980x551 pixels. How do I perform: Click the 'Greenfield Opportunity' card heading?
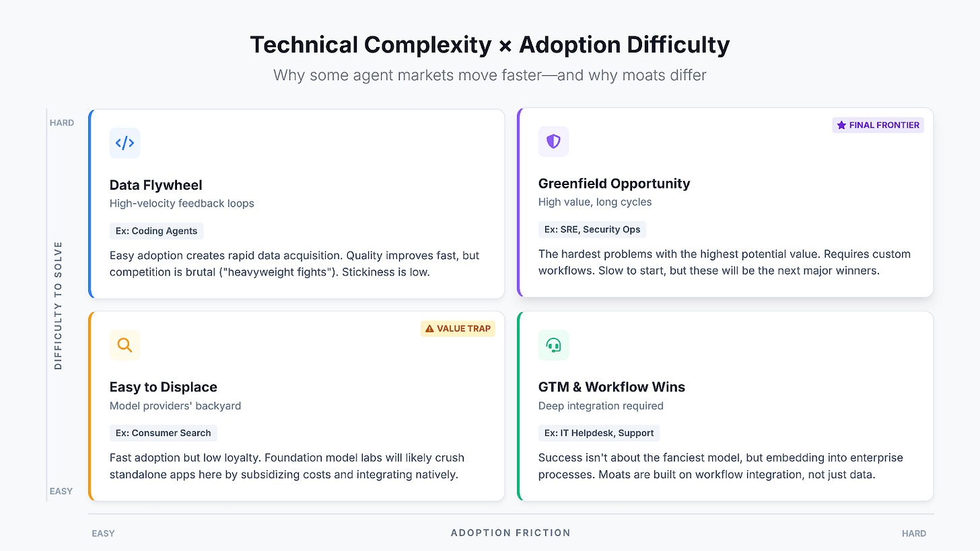pos(614,184)
